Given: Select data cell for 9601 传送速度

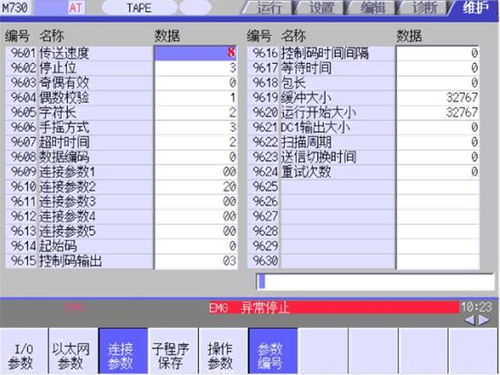Looking at the screenshot, I should (196, 53).
